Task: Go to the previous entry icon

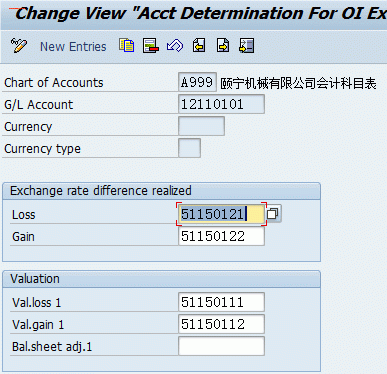Action: [199, 45]
